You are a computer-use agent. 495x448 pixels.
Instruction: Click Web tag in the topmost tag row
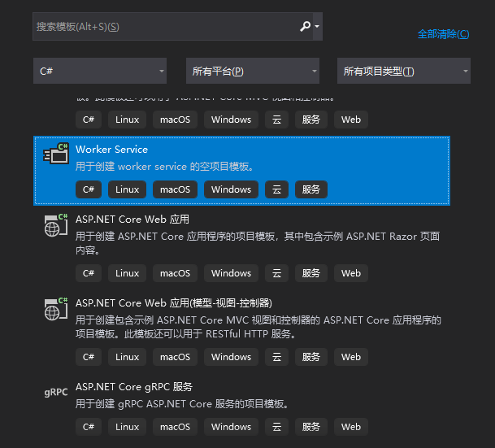tap(351, 120)
